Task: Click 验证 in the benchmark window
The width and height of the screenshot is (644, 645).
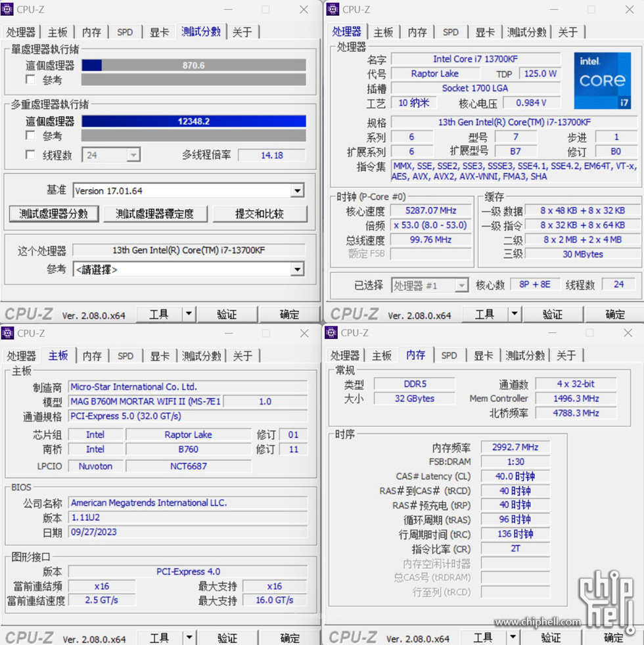Action: coord(227,314)
